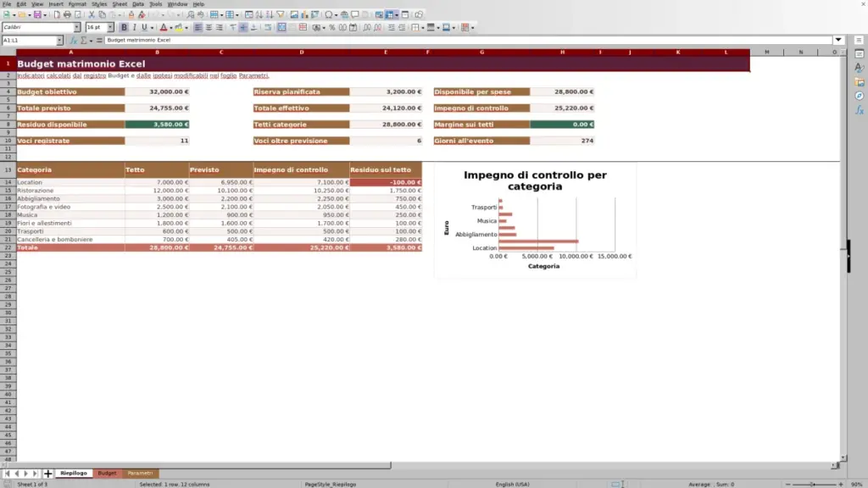Open the Function Wizard icon
Viewport: 868px width, 488px height.
pos(74,41)
